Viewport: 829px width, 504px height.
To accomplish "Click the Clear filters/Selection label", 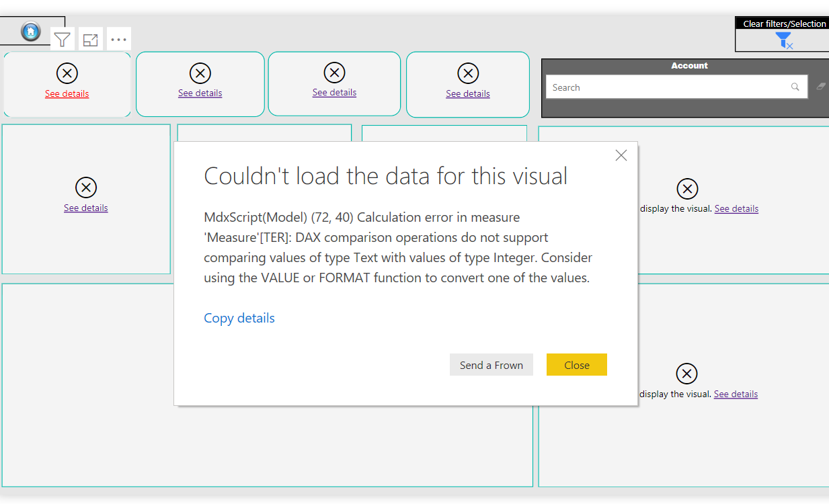I will (x=785, y=24).
